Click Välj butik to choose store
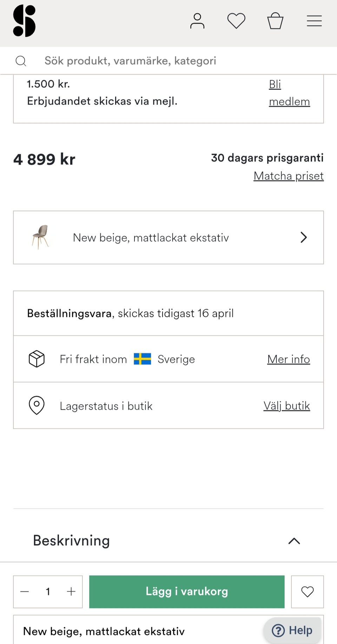The height and width of the screenshot is (644, 337). (x=286, y=406)
